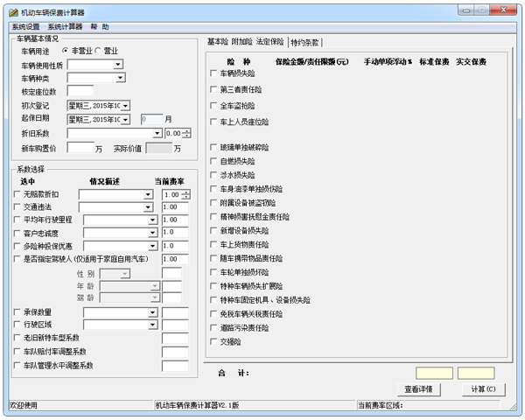Check the 车上货物责任险 checkbox

213,244
